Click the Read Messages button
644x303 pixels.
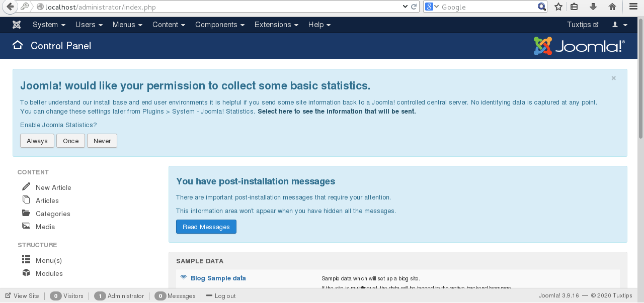pyautogui.click(x=206, y=227)
